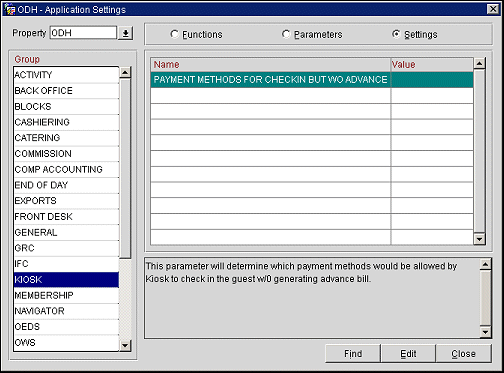Image resolution: width=504 pixels, height=373 pixels.
Task: Select the PAYMENT METHODS FOR CHECKIN row
Action: [x=312, y=80]
